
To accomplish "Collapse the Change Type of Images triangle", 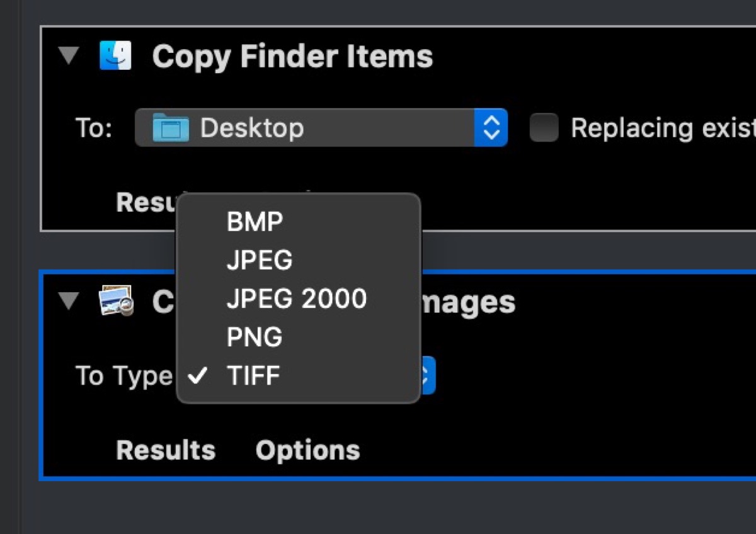I will pyautogui.click(x=68, y=301).
